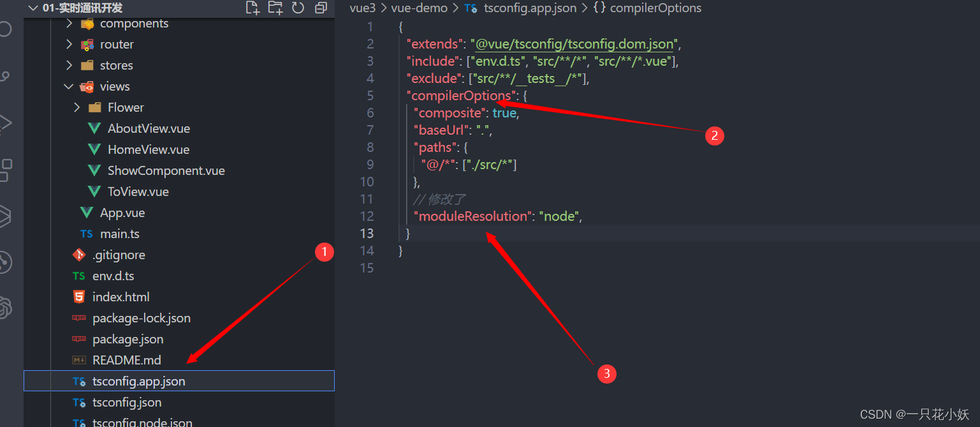Click the folder icon next to components
The width and height of the screenshot is (980, 427).
pyautogui.click(x=87, y=24)
